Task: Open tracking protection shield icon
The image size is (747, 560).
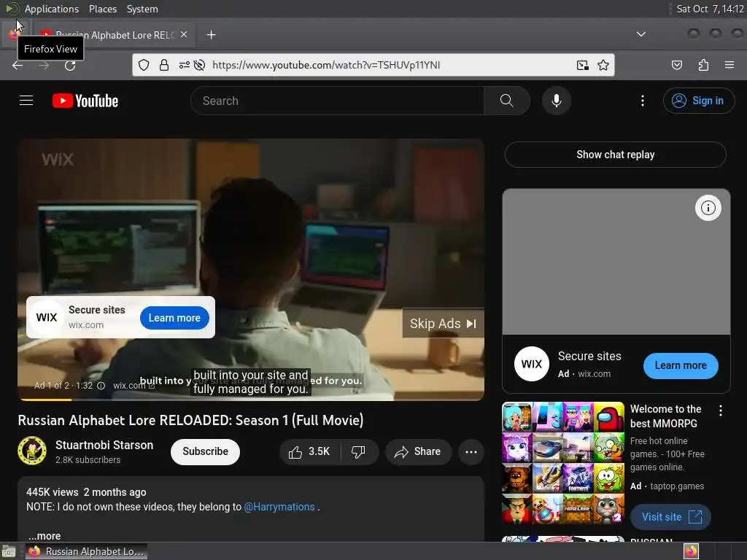Action: pos(144,65)
